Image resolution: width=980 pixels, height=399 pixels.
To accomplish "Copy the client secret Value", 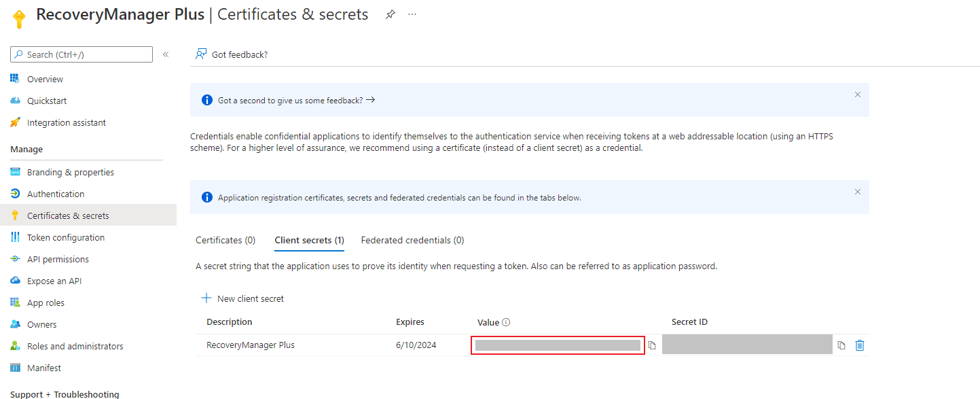I will click(x=651, y=345).
